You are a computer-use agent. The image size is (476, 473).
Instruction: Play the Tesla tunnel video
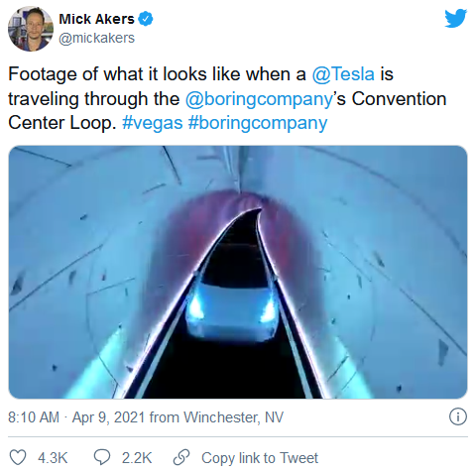click(238, 272)
